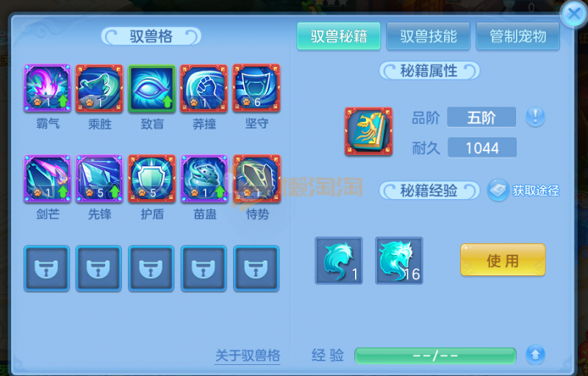
Task: Click the exclamation info icon beside 五阶
Action: 535,117
